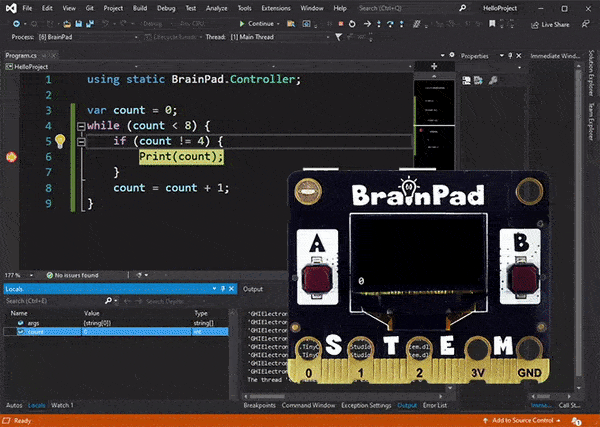Open the Git menu
600x427 pixels.
pyautogui.click(x=90, y=8)
